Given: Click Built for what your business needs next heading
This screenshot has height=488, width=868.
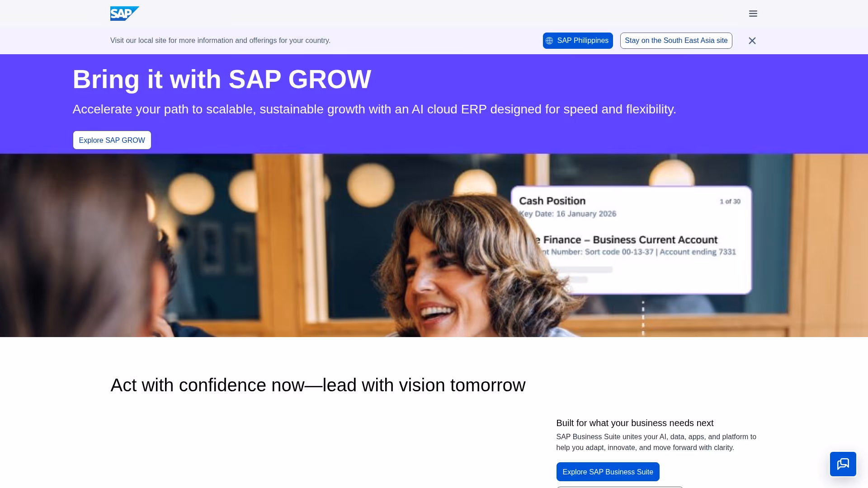Looking at the screenshot, I should coord(635,423).
